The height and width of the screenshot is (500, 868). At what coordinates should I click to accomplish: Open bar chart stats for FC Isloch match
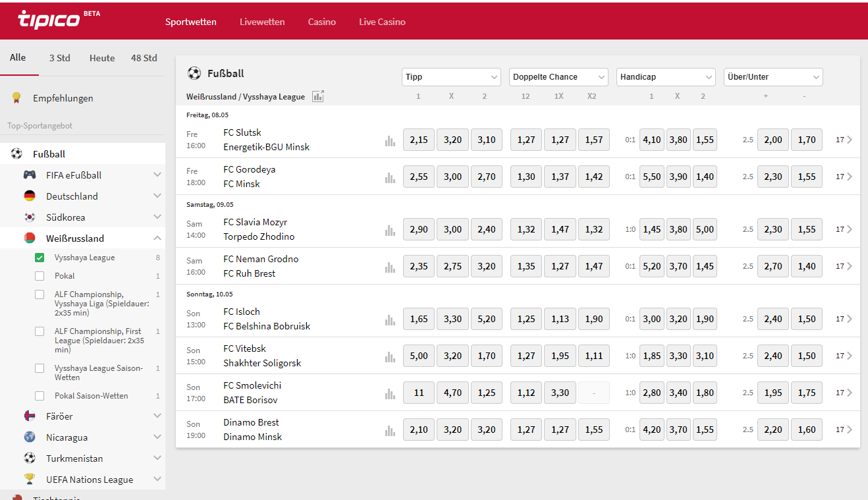click(390, 319)
